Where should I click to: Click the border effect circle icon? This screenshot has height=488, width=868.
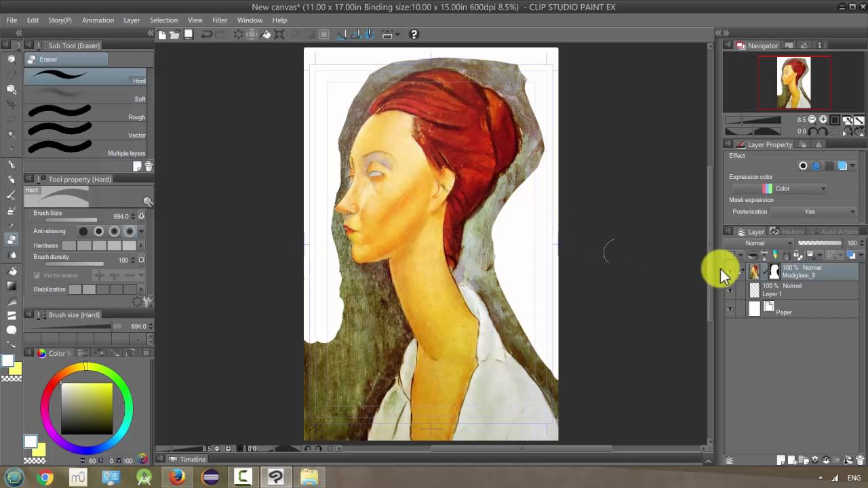[804, 165]
